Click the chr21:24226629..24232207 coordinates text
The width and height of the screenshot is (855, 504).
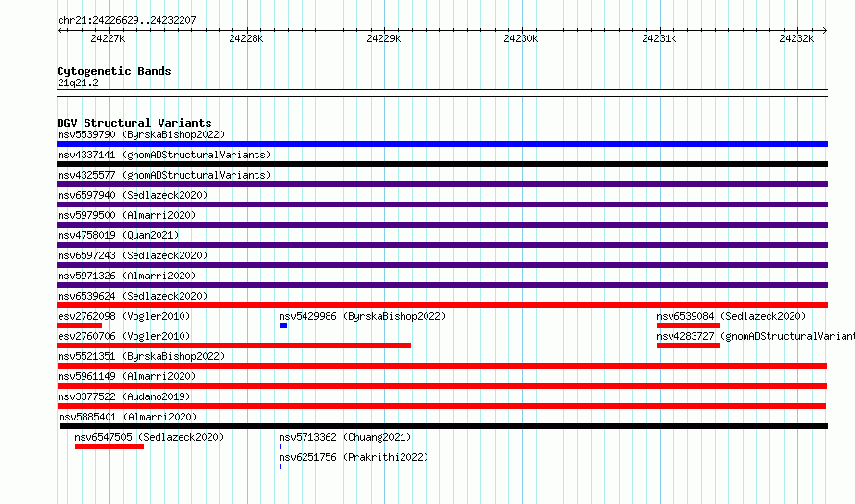point(127,20)
